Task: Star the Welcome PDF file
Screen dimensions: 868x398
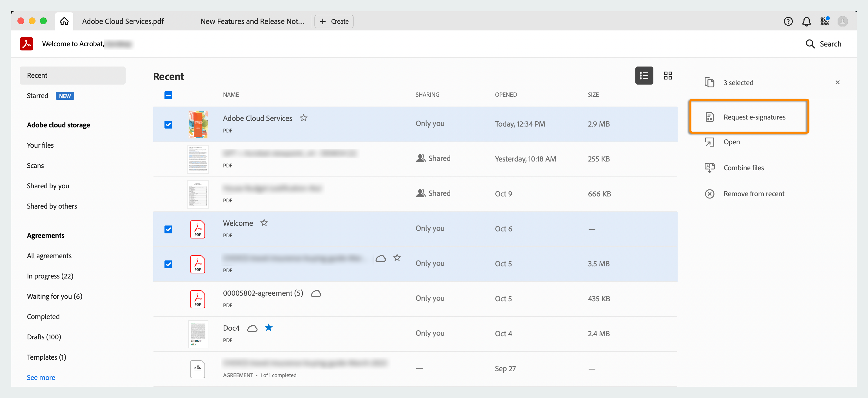Action: (264, 223)
